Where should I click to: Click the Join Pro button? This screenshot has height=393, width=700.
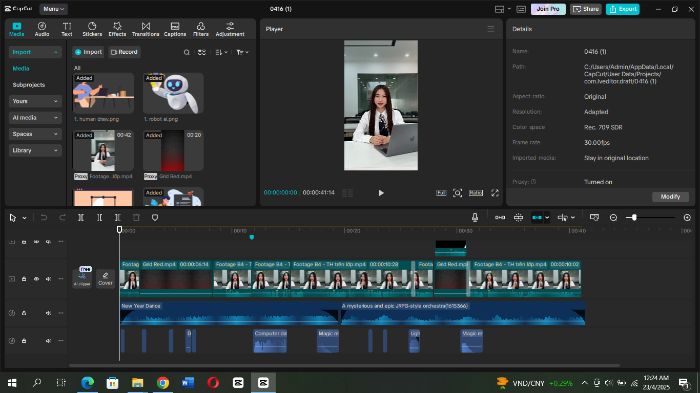pos(548,9)
